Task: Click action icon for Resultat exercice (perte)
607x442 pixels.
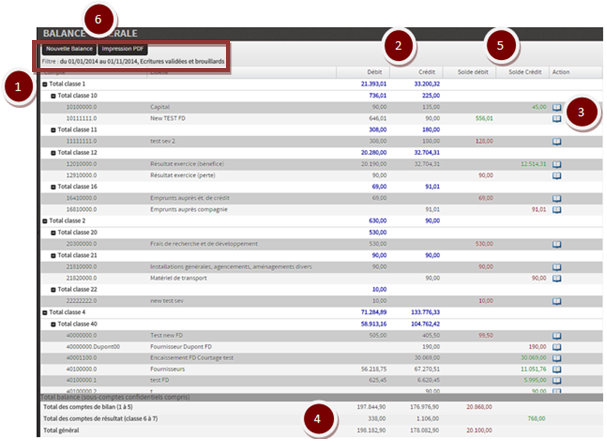Action: pos(556,174)
